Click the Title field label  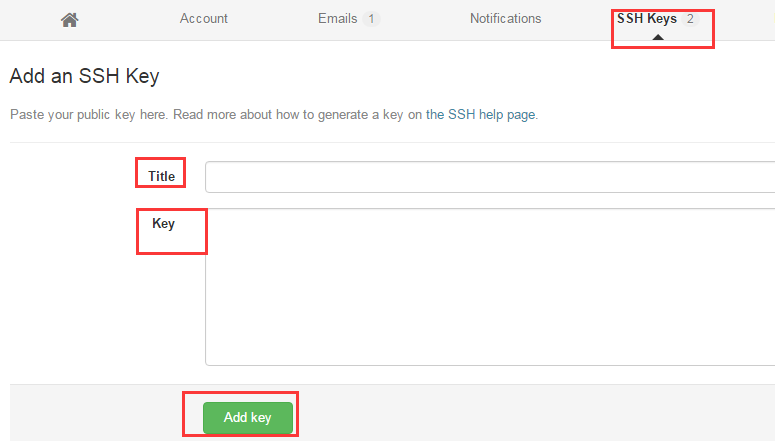click(162, 176)
